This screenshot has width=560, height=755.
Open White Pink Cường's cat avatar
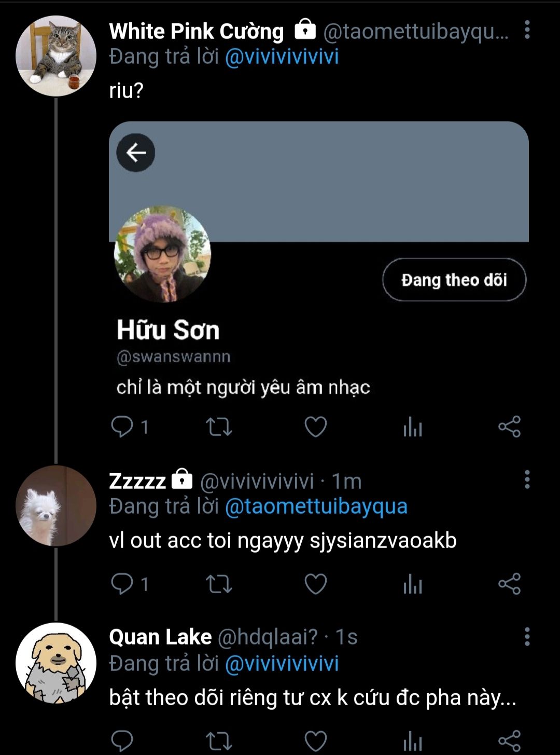pos(56,56)
